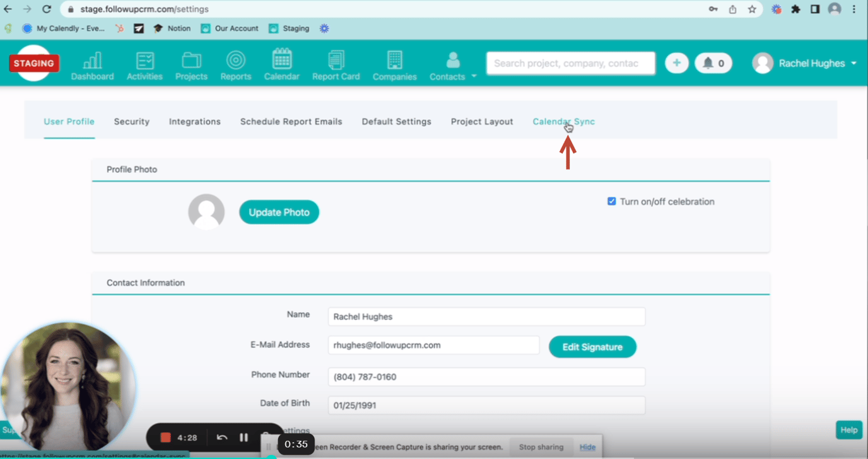Switch to the Integrations tab
This screenshot has height=459, width=868.
(x=194, y=122)
